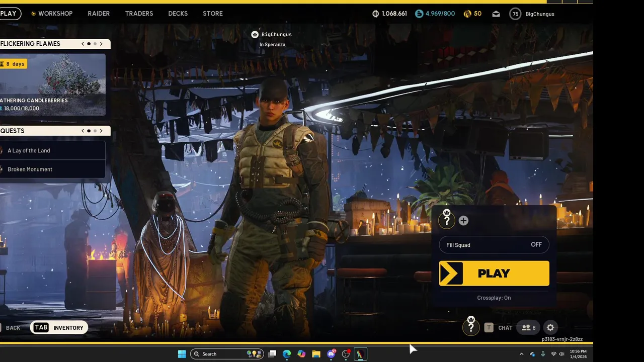Click the T key chat icon
This screenshot has width=644, height=362.
pyautogui.click(x=489, y=328)
